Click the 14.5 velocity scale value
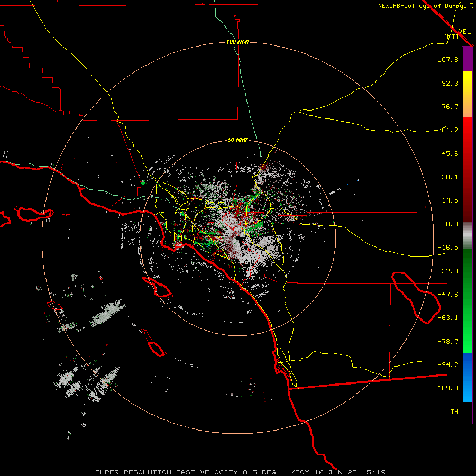Viewport: 476px width, 476px height. (x=450, y=200)
